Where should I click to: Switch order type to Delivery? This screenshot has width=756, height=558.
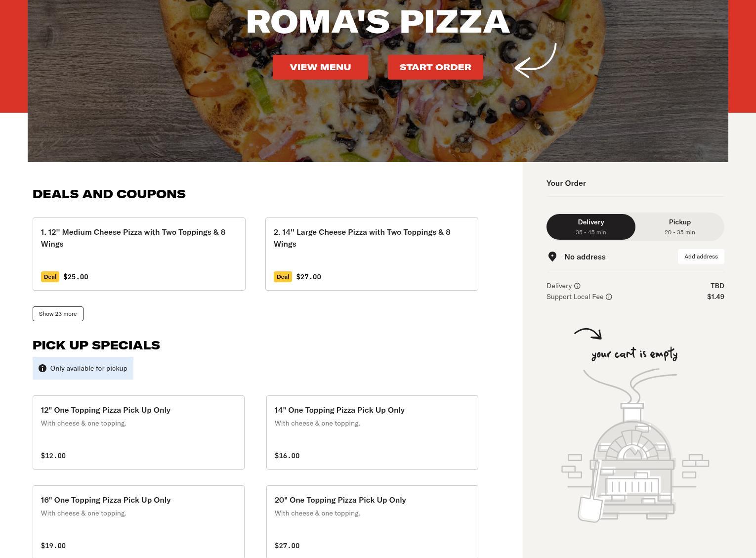(x=591, y=227)
